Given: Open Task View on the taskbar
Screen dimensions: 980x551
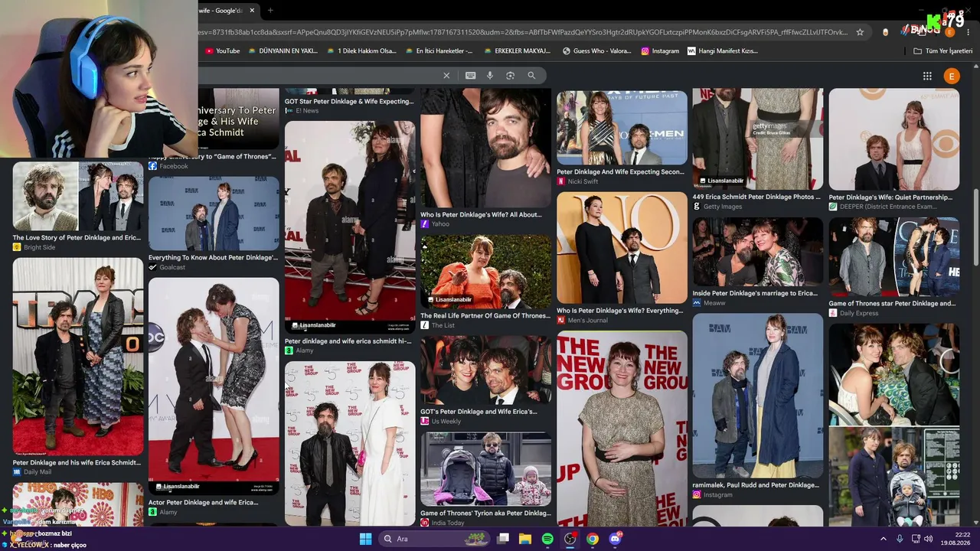Looking at the screenshot, I should (x=503, y=539).
